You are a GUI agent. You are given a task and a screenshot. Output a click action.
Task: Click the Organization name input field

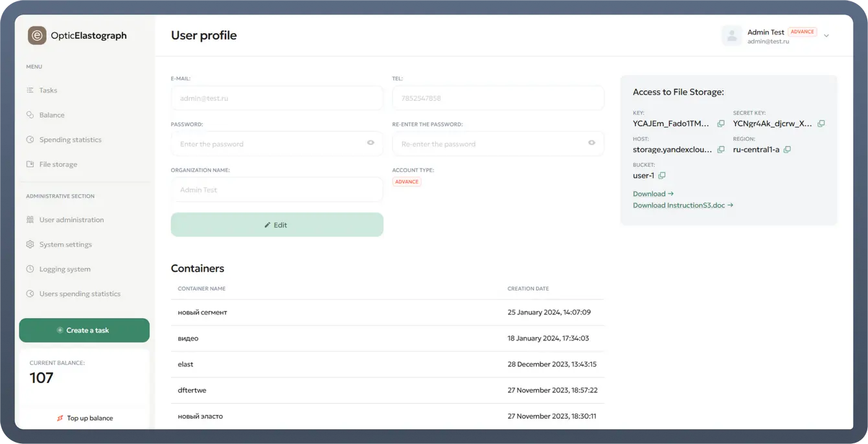pos(277,190)
